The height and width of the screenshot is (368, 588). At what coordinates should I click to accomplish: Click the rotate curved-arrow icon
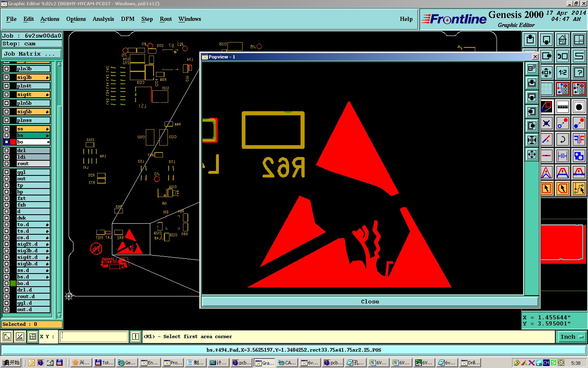[563, 139]
